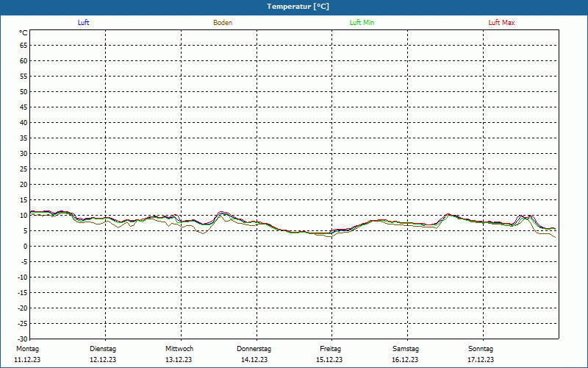Click the 65 y-axis value
Screen dimensions: 588x368
tap(24, 46)
